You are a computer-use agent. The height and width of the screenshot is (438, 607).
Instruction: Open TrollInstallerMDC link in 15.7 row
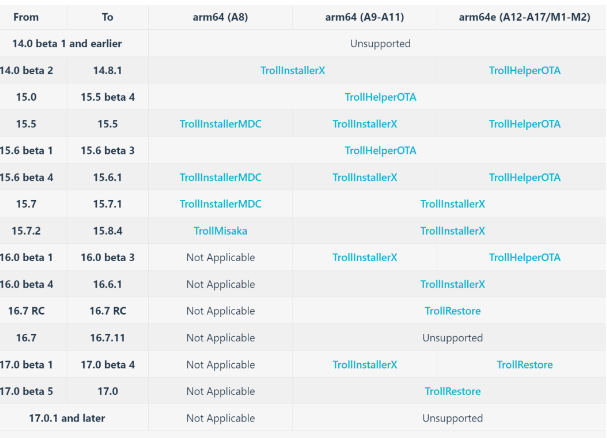point(220,204)
